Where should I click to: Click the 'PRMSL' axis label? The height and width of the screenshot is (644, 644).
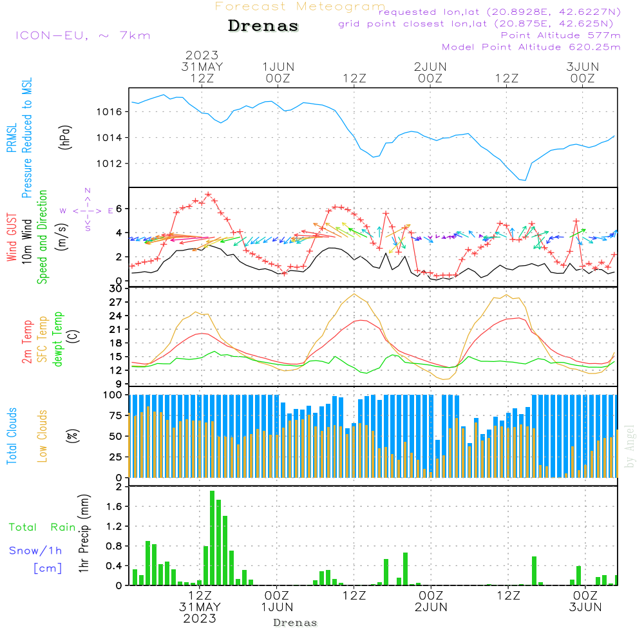click(x=12, y=137)
